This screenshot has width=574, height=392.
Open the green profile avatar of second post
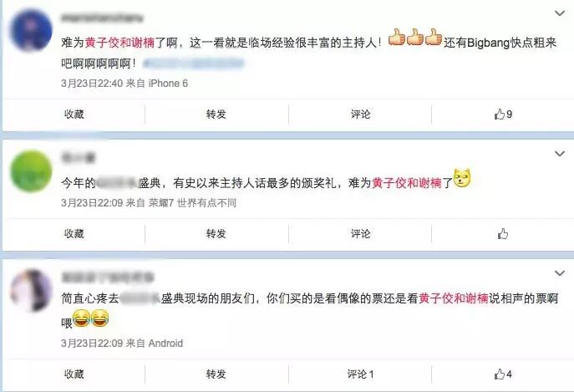[x=31, y=171]
